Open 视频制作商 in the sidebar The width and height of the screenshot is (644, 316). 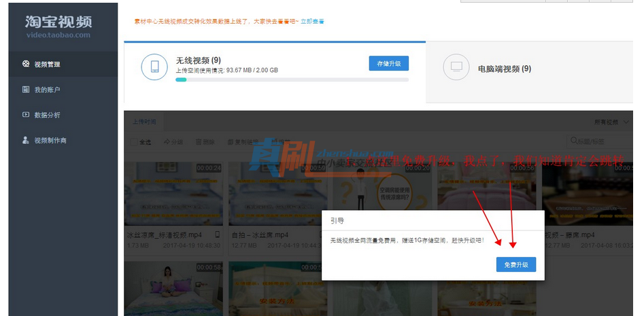point(63,141)
